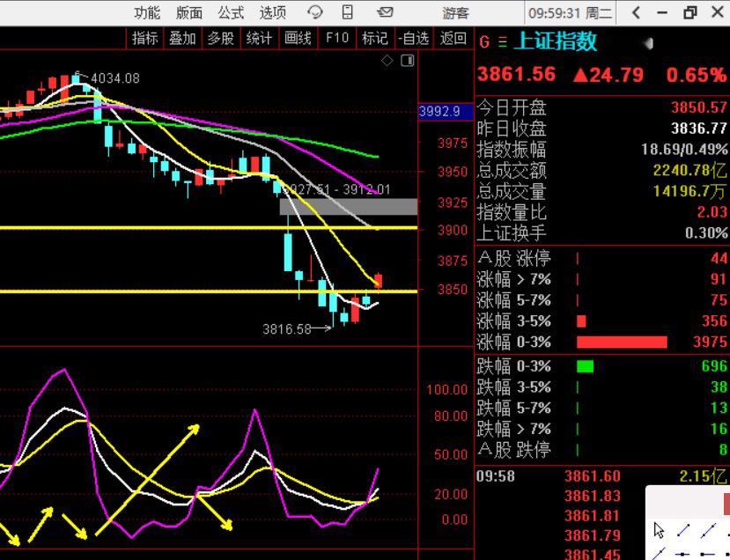Click the 涨幅 3-5% count 356
This screenshot has width=730, height=560.
coord(715,321)
